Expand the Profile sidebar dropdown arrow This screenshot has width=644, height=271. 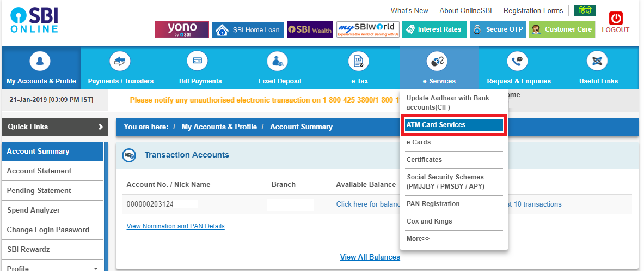pyautogui.click(x=96, y=268)
